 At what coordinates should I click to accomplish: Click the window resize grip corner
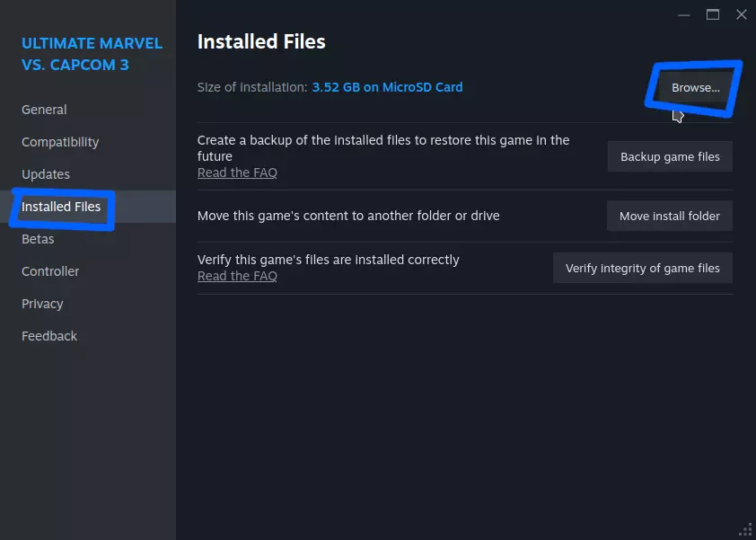click(x=746, y=530)
